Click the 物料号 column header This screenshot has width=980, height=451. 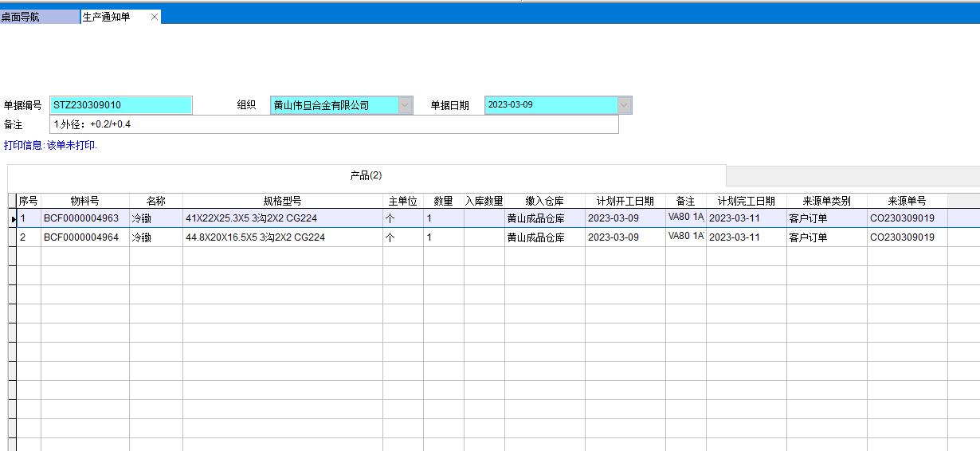point(84,201)
